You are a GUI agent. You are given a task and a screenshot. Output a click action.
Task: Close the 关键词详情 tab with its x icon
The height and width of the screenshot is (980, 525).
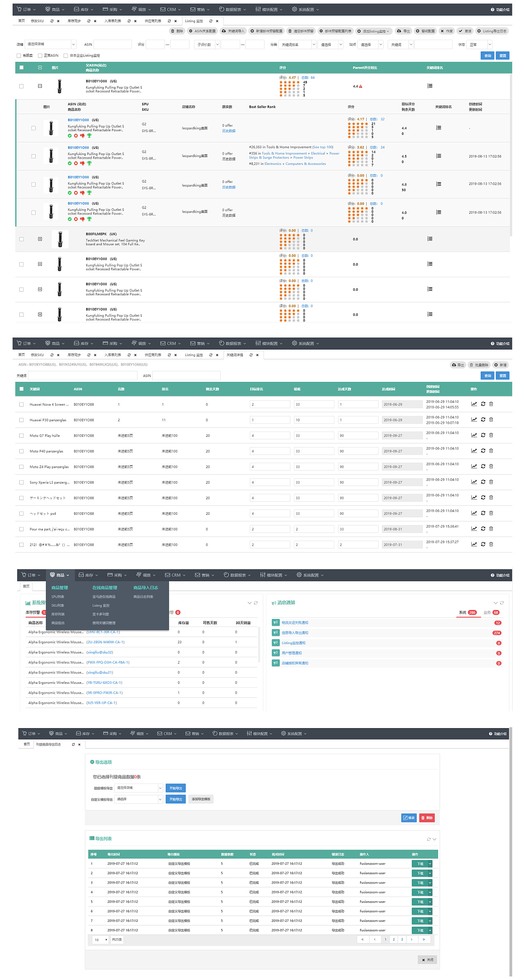click(257, 355)
